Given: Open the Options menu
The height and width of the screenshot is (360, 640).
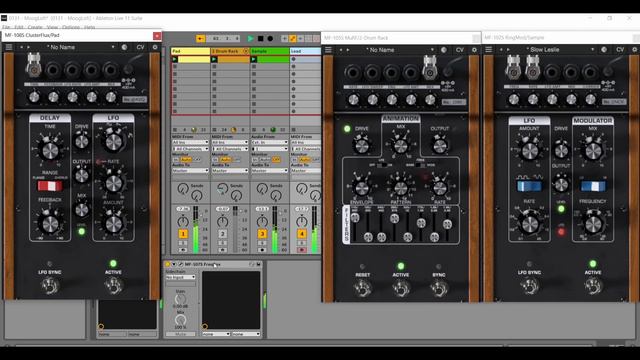Looking at the screenshot, I should point(71,27).
